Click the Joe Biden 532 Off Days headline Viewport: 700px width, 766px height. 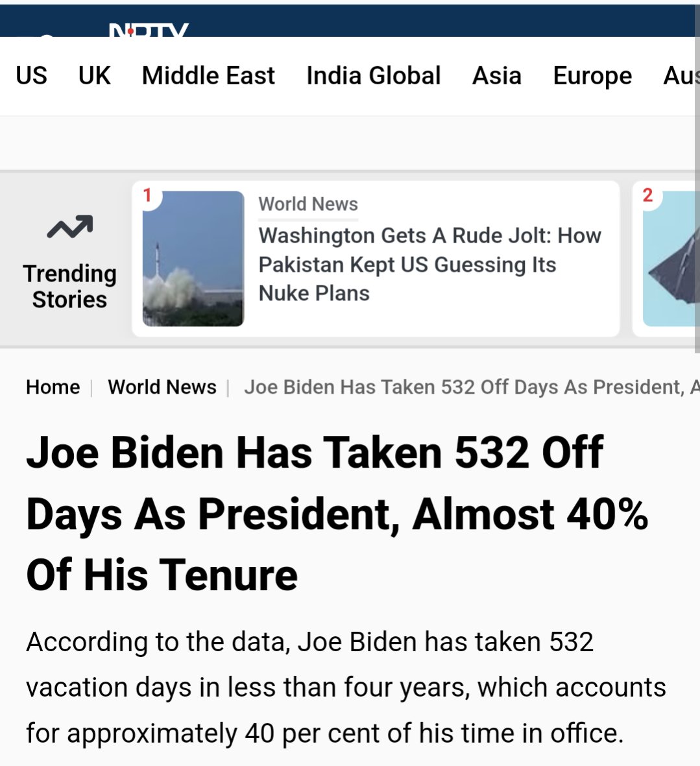[337, 513]
